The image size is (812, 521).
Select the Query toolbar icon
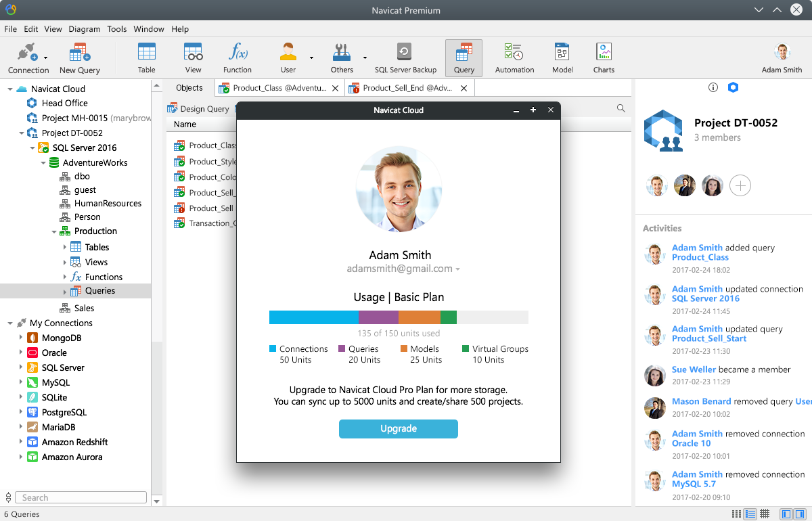tap(464, 58)
